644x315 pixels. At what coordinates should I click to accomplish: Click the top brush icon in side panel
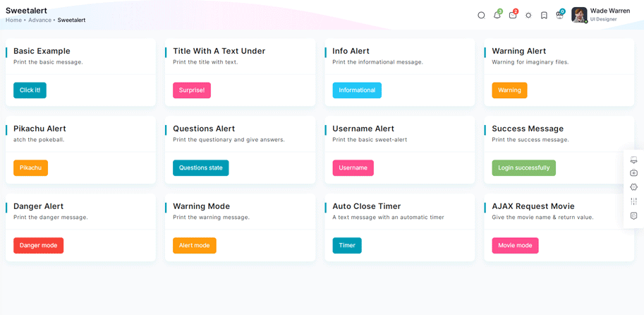[633, 159]
